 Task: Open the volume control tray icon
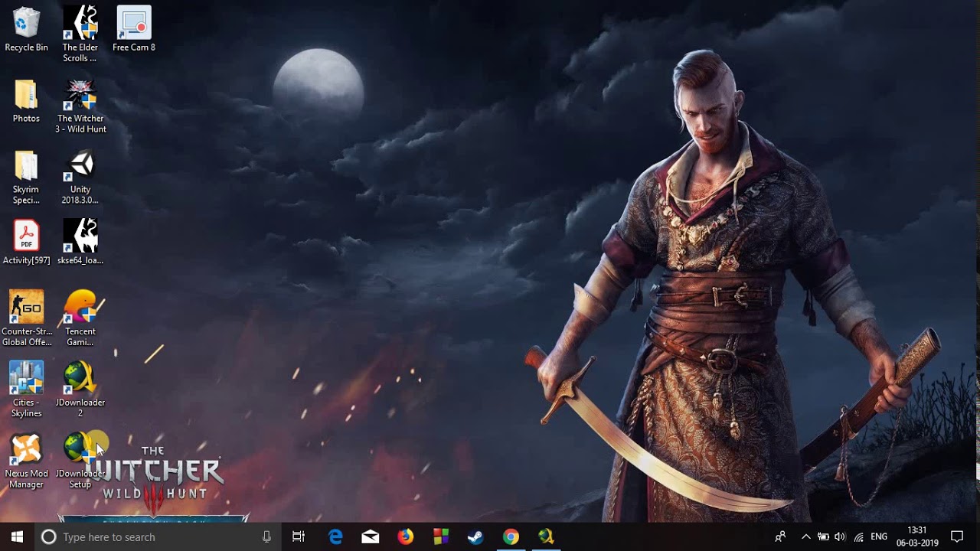[840, 536]
